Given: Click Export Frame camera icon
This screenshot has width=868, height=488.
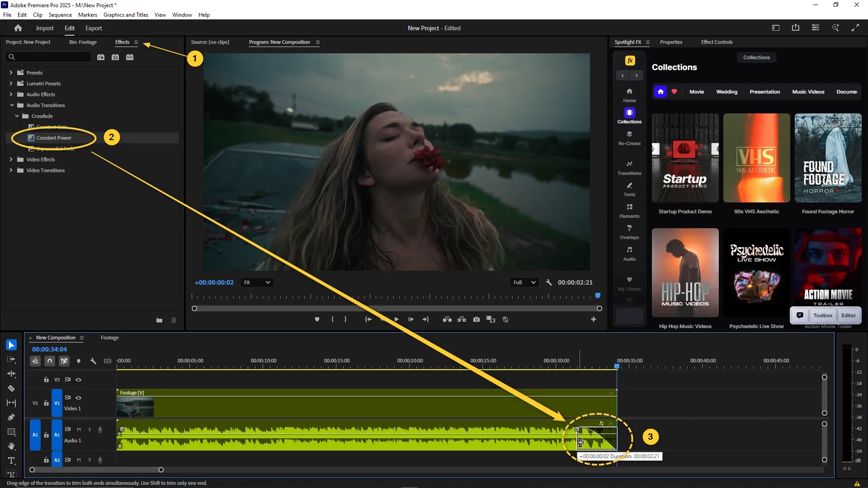Looking at the screenshot, I should 476,319.
